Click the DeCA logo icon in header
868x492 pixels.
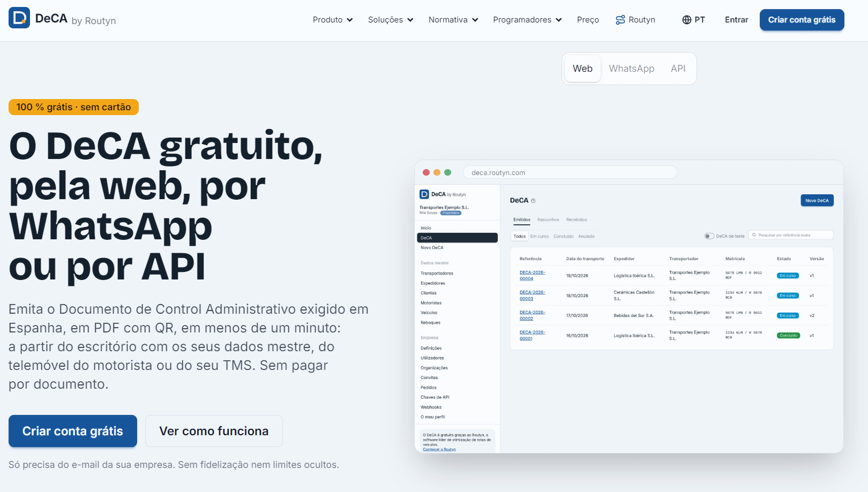(19, 18)
